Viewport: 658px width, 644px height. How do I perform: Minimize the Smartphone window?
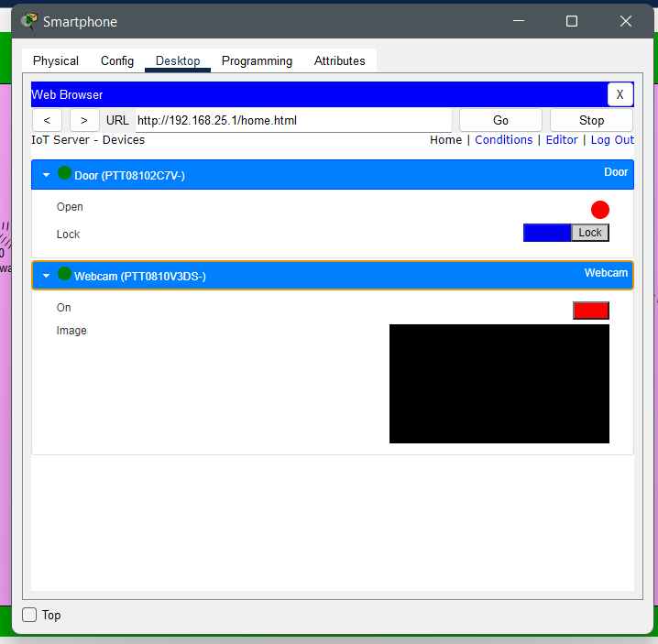(519, 21)
